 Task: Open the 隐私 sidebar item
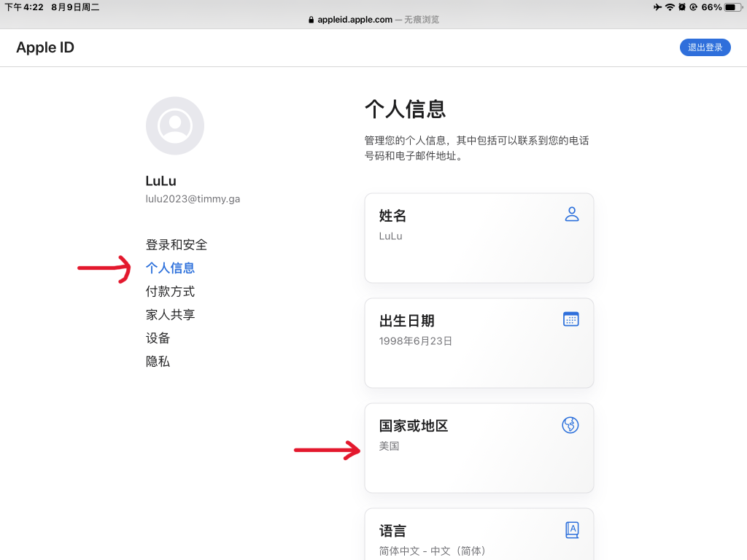[x=158, y=362]
